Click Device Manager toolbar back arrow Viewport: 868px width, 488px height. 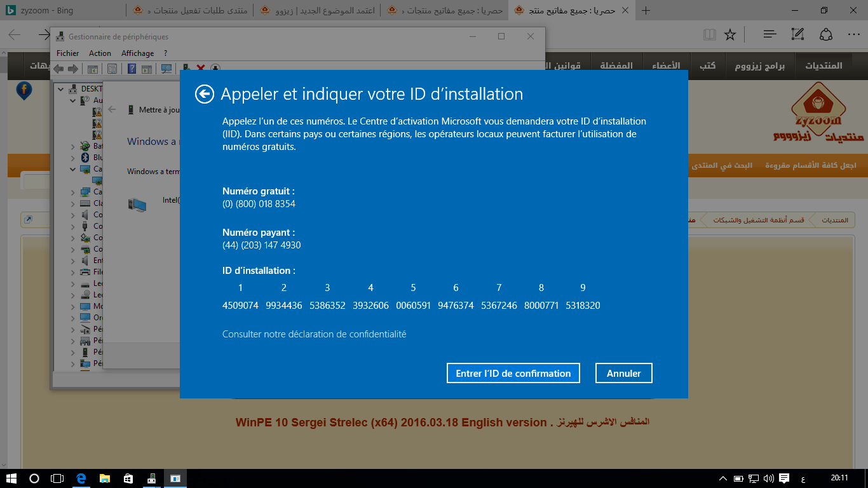click(58, 69)
